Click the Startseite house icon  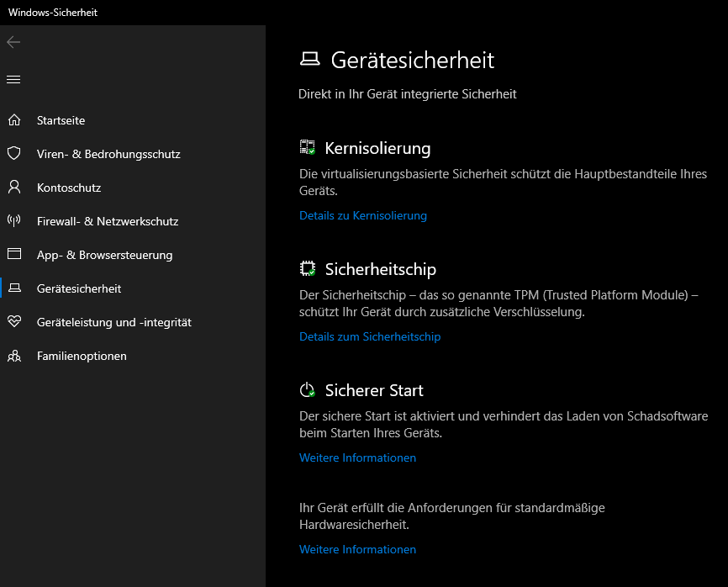point(13,120)
